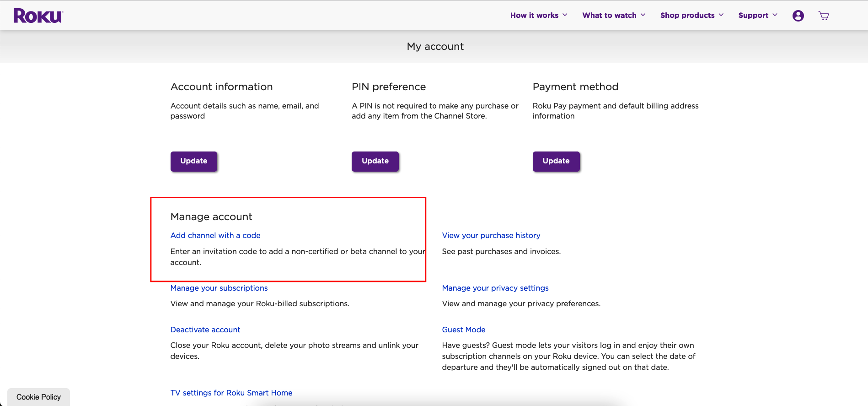Open the user account profile icon
The image size is (868, 406).
798,16
